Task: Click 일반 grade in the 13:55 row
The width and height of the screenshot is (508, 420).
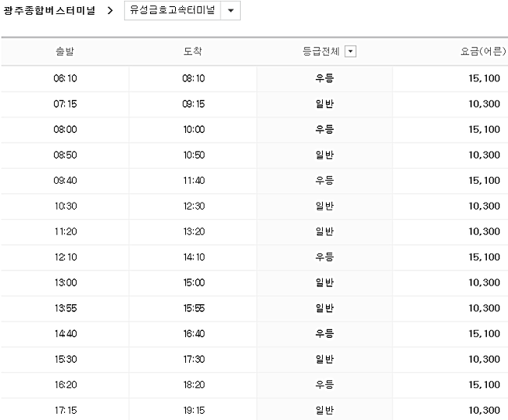Action: tap(324, 308)
